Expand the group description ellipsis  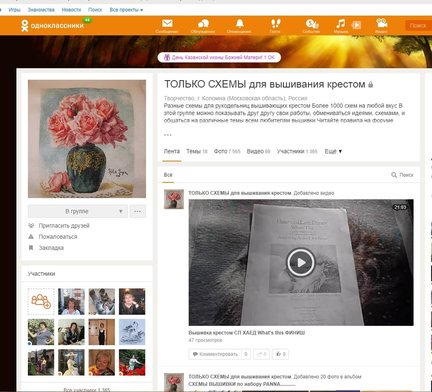[168, 134]
